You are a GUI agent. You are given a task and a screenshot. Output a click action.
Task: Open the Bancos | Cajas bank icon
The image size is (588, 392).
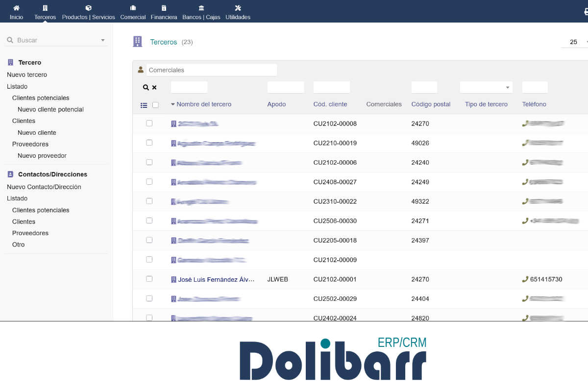coord(201,8)
